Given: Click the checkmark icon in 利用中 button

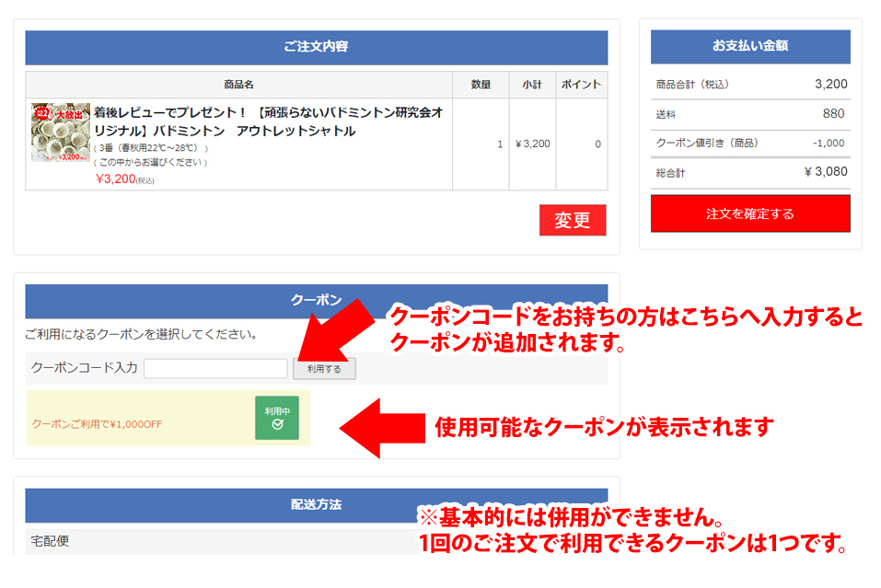Looking at the screenshot, I should click(277, 424).
